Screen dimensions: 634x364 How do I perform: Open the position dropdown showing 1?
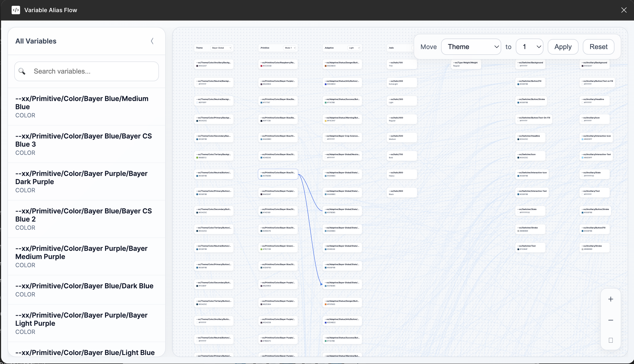(529, 47)
